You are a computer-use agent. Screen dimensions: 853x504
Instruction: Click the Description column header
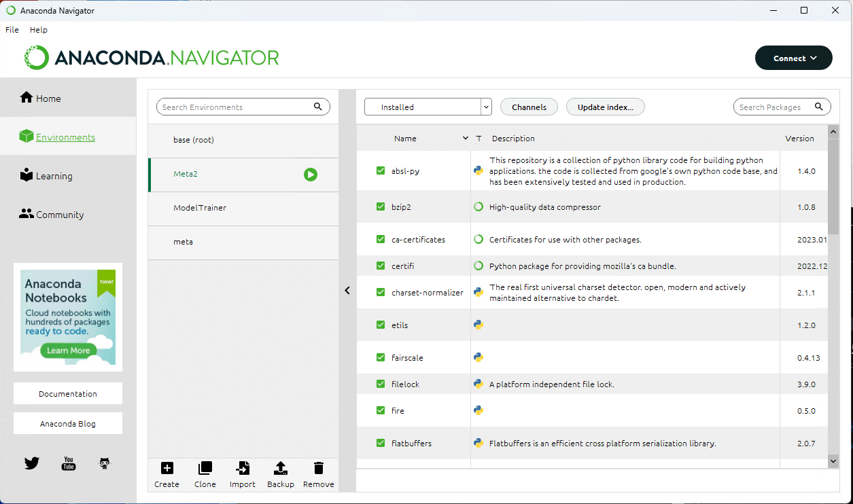pyautogui.click(x=513, y=139)
